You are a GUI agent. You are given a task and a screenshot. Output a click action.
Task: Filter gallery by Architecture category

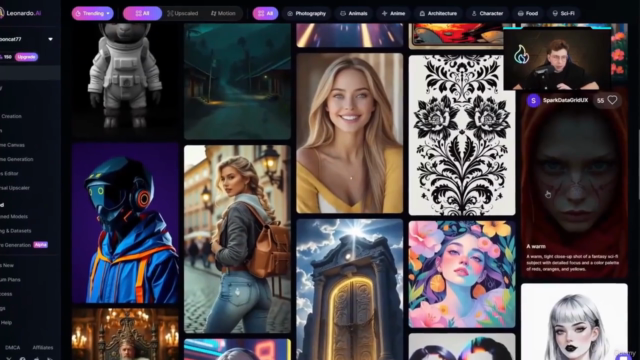(x=438, y=13)
